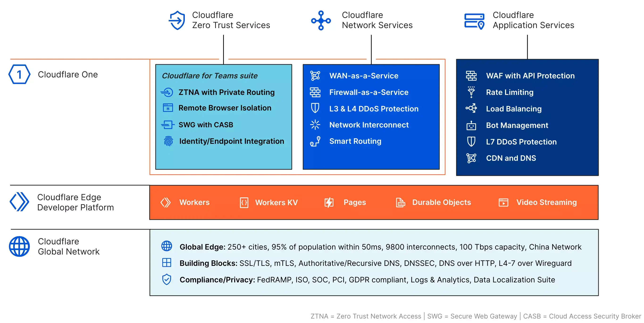Click the Workers KV label
Viewport: 644px width, 323px height.
276,202
